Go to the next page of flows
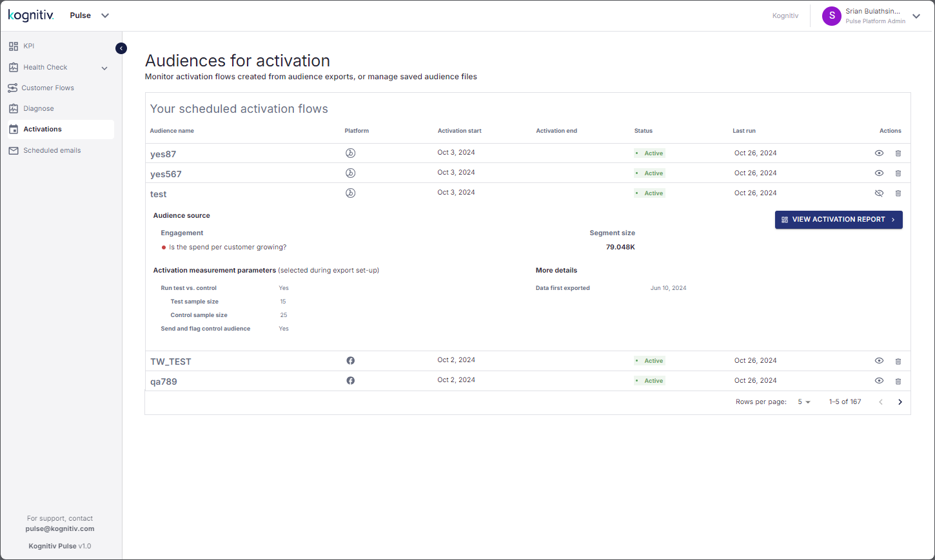 pos(900,402)
